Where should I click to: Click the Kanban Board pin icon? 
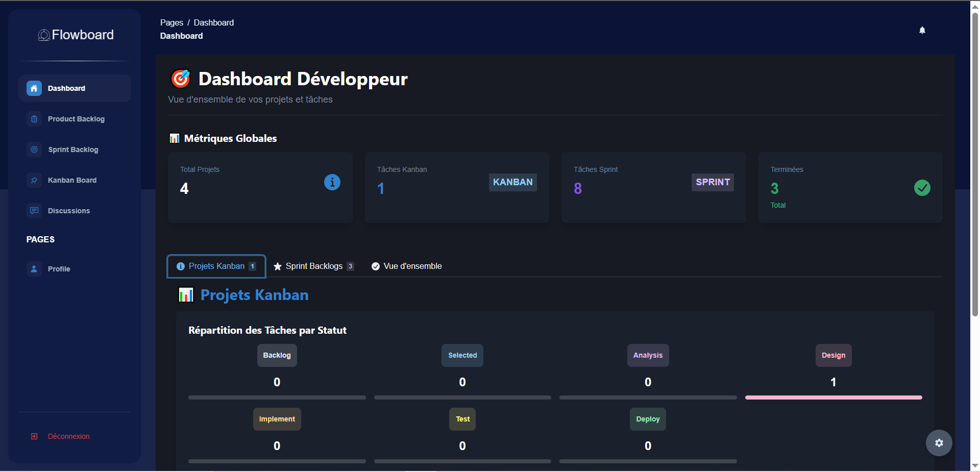(x=34, y=180)
